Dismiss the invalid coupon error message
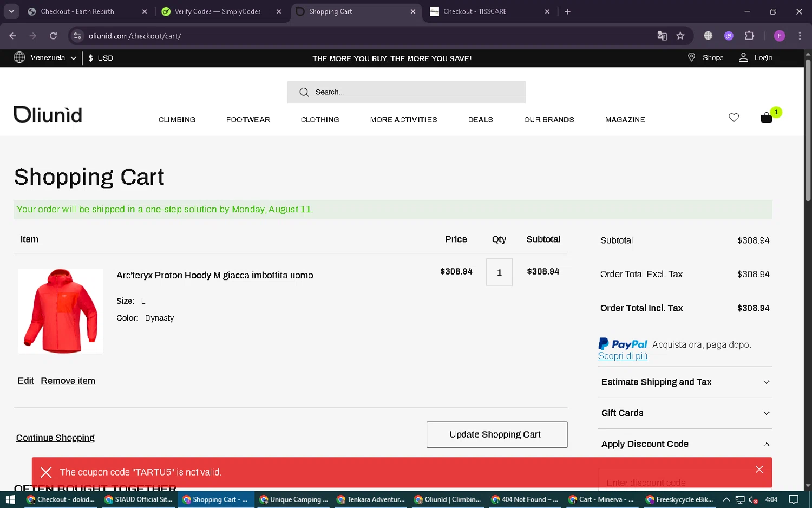 click(x=759, y=470)
